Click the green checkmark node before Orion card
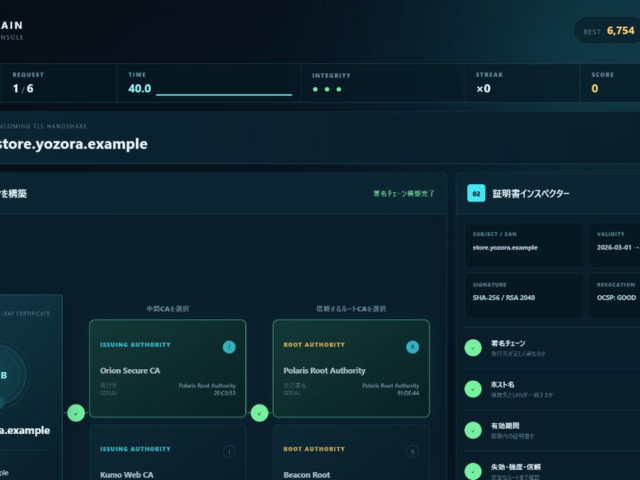This screenshot has width=640, height=480. click(76, 413)
